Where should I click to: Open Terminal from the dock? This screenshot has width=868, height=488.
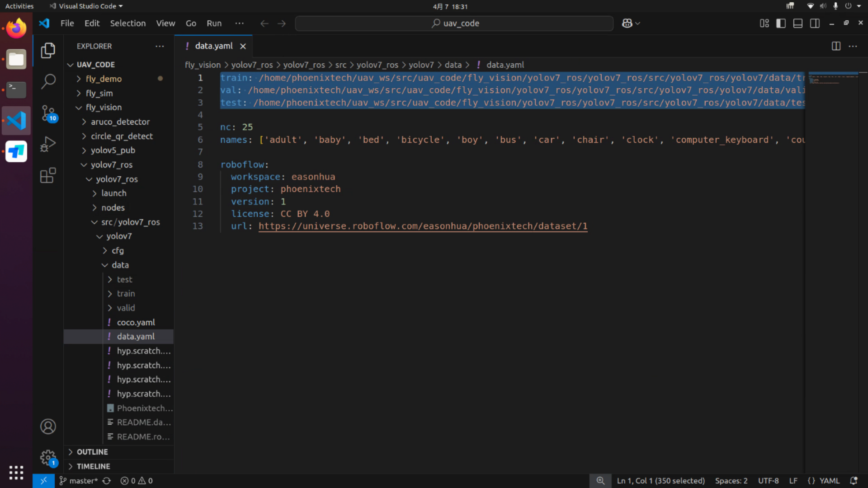pyautogui.click(x=16, y=90)
